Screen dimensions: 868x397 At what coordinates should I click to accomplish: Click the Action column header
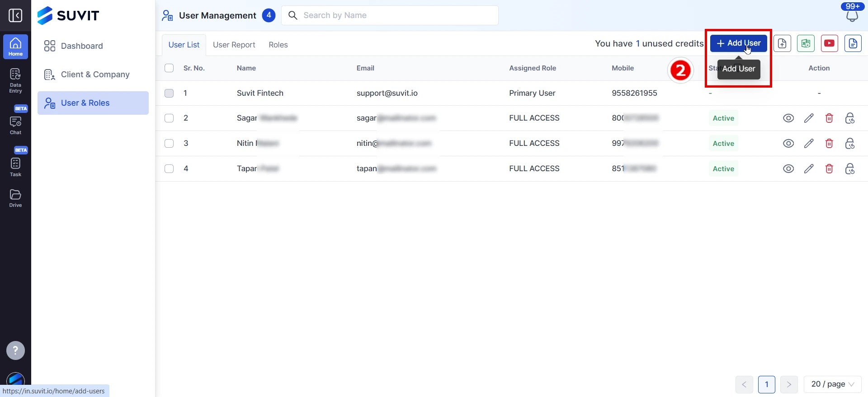(819, 68)
